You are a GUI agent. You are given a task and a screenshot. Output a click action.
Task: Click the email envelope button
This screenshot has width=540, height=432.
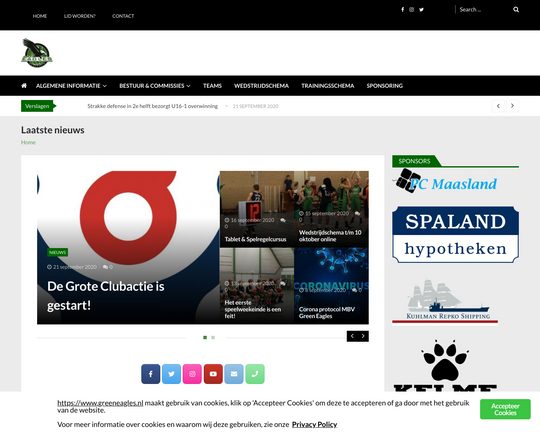pos(234,374)
